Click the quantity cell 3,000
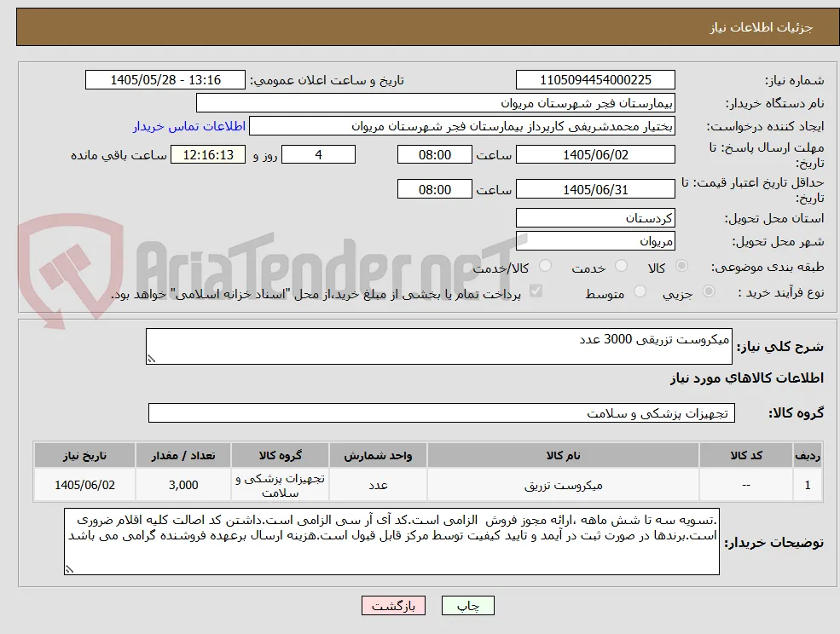Image resolution: width=840 pixels, height=634 pixels. (183, 485)
